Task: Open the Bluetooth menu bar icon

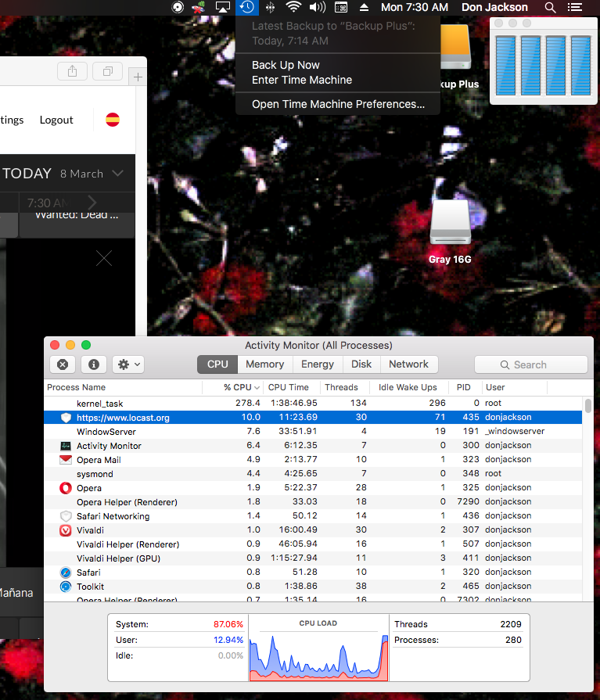Action: pyautogui.click(x=270, y=7)
